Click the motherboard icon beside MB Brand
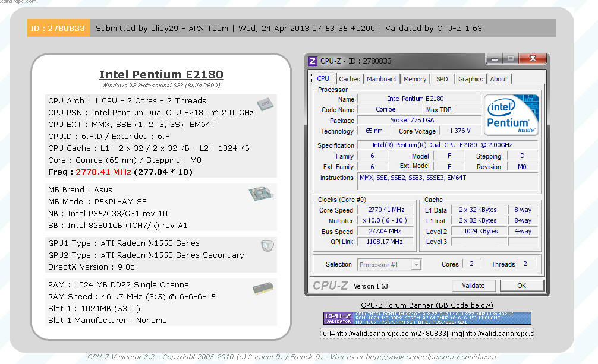Viewport: 598px width, 364px height. [261, 193]
